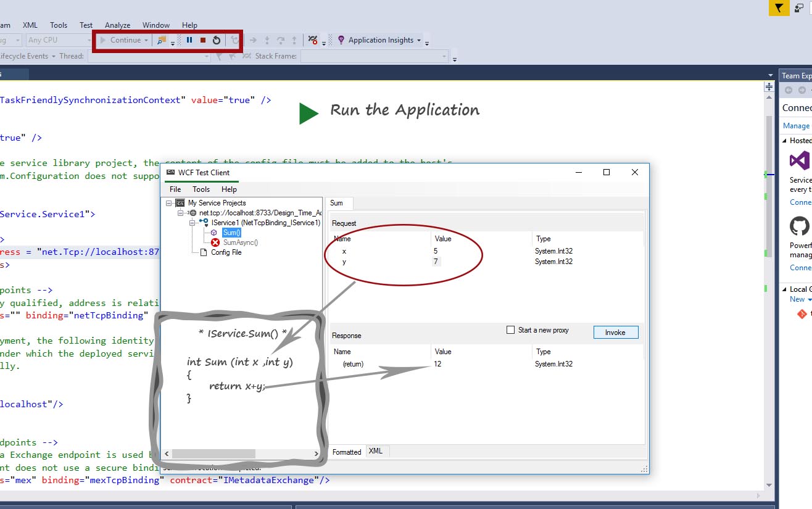This screenshot has width=812, height=509.
Task: Click the Step Over icon
Action: [281, 40]
